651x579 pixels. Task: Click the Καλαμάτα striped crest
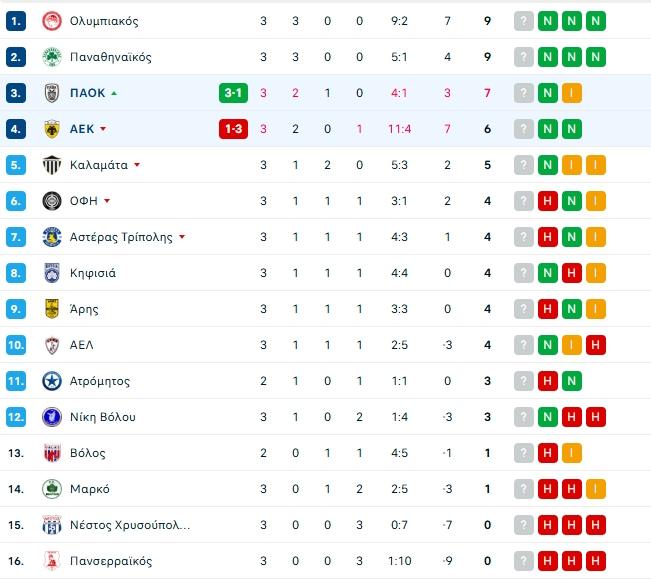pos(52,165)
